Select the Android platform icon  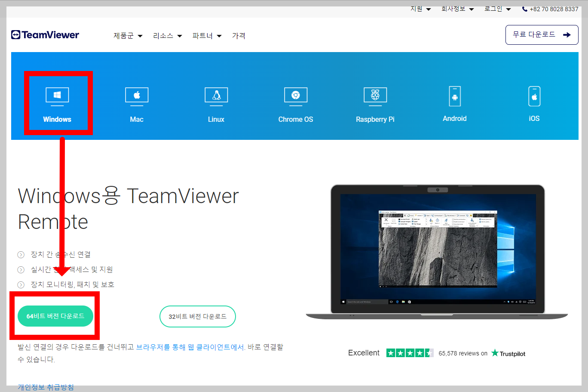pos(454,96)
